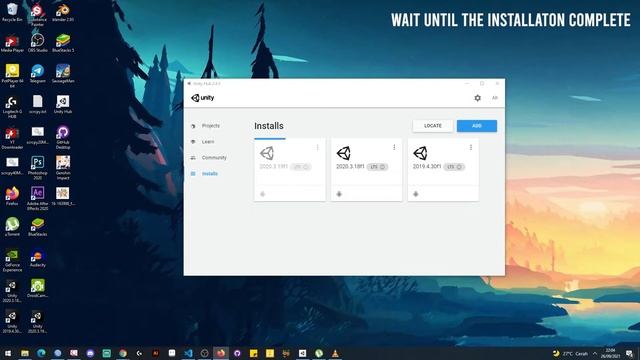The height and width of the screenshot is (360, 640).
Task: Click the LTS badge on the installing 2020.3.19f1 card
Action: click(301, 167)
